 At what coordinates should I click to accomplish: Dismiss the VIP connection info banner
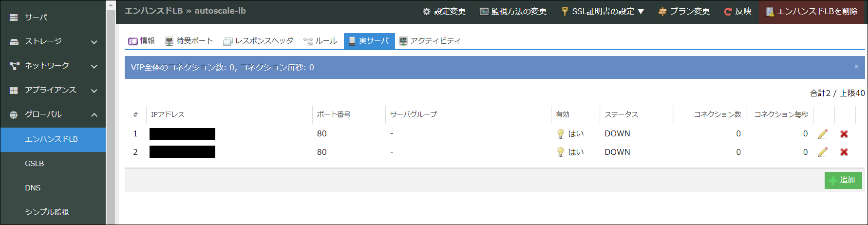856,67
